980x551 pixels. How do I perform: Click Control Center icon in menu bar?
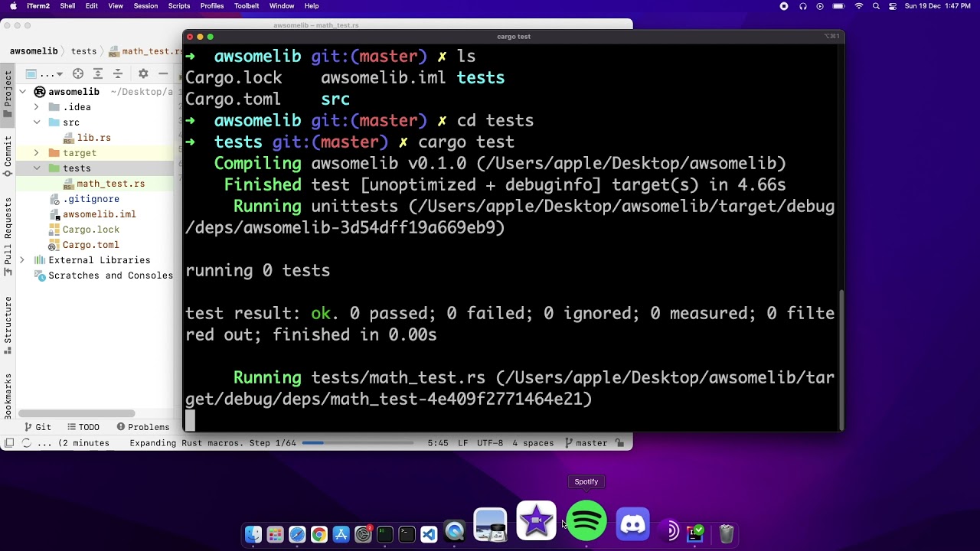[x=893, y=6]
